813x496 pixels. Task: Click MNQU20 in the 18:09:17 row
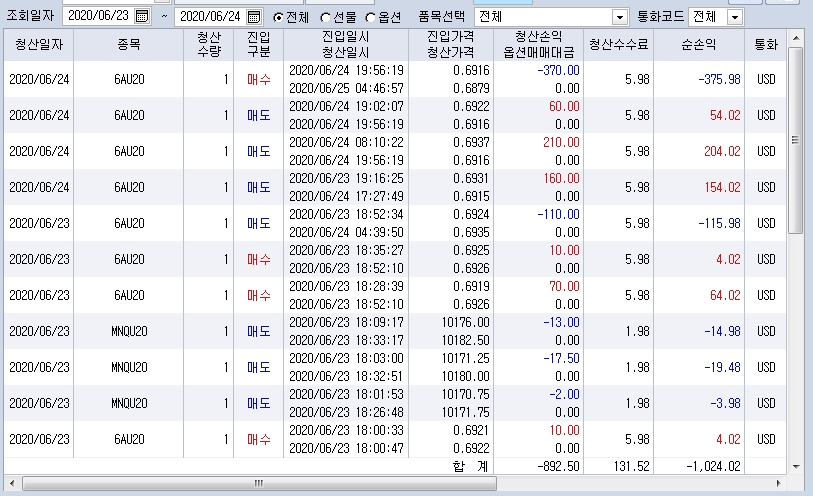(x=129, y=331)
